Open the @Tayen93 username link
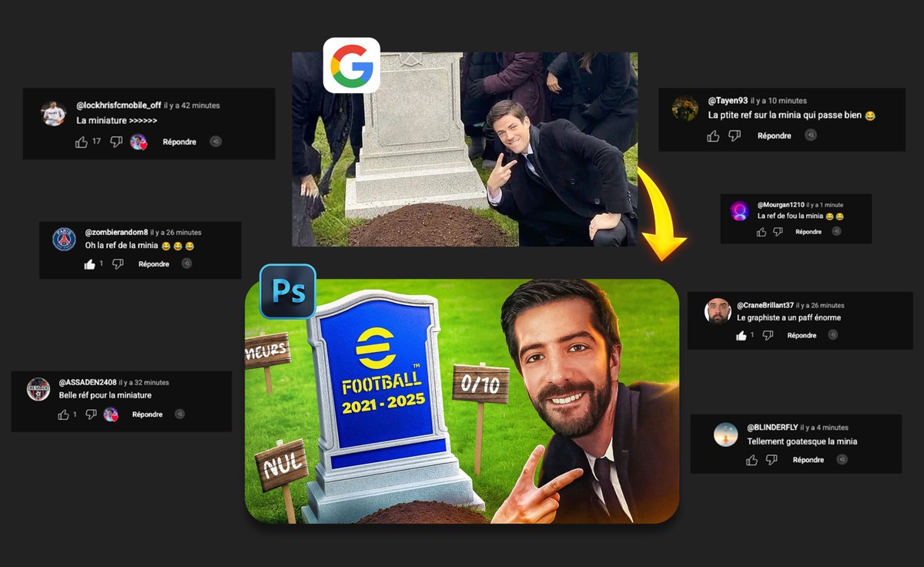Viewport: 924px width, 567px height. click(x=728, y=100)
